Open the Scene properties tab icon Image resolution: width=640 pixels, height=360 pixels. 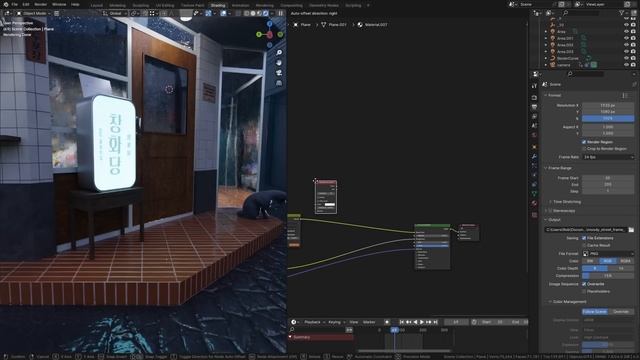tap(534, 126)
